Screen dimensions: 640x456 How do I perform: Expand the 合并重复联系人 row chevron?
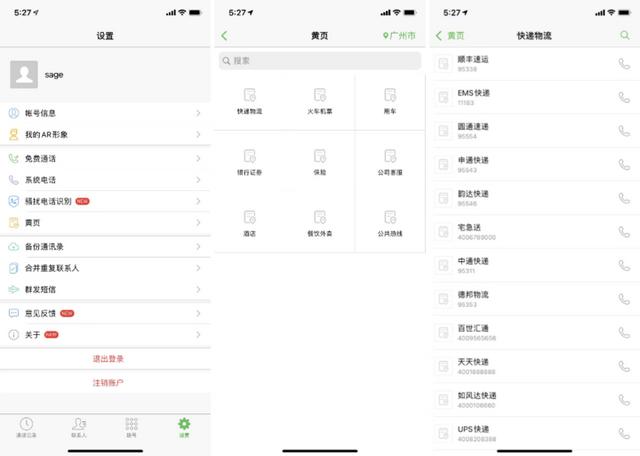(198, 268)
